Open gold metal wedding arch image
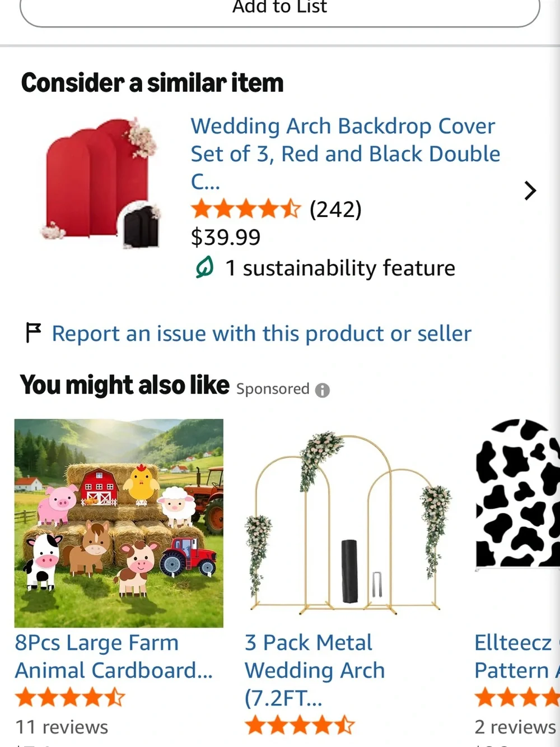560x747 pixels. pyautogui.click(x=348, y=523)
